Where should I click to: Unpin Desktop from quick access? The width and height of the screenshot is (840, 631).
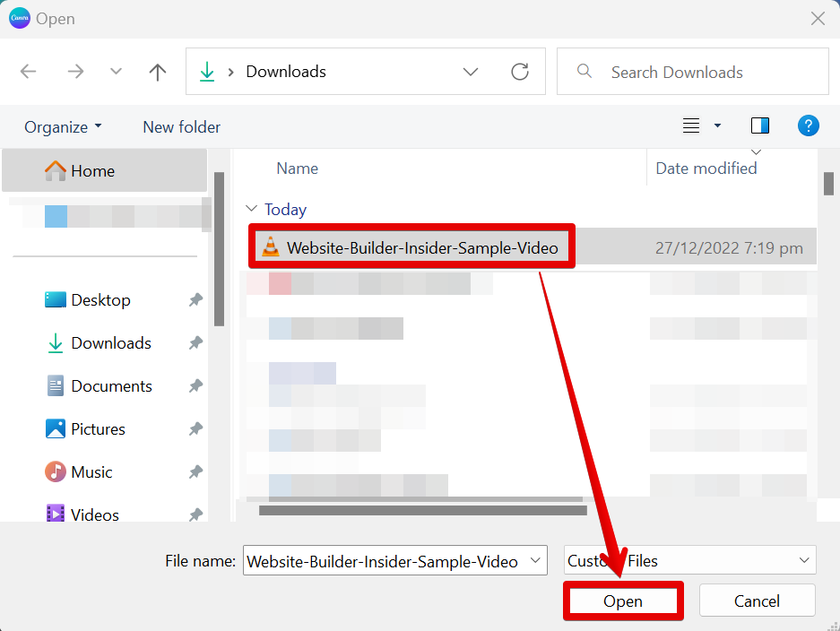point(195,300)
